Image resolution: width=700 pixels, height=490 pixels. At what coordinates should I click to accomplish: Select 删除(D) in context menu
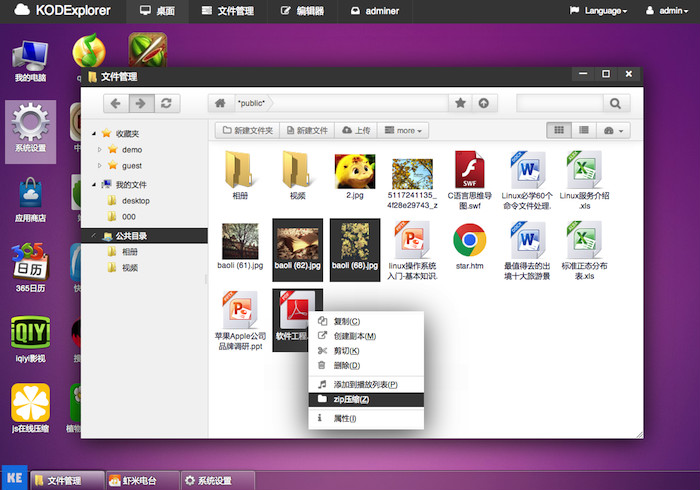[366, 365]
